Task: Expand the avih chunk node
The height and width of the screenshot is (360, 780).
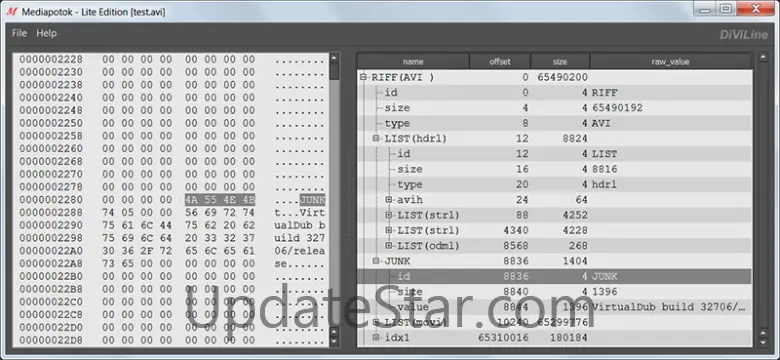Action: (x=389, y=199)
